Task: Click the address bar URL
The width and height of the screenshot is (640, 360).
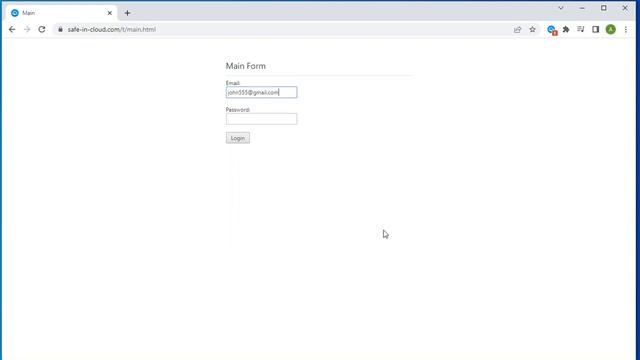Action: pyautogui.click(x=111, y=29)
